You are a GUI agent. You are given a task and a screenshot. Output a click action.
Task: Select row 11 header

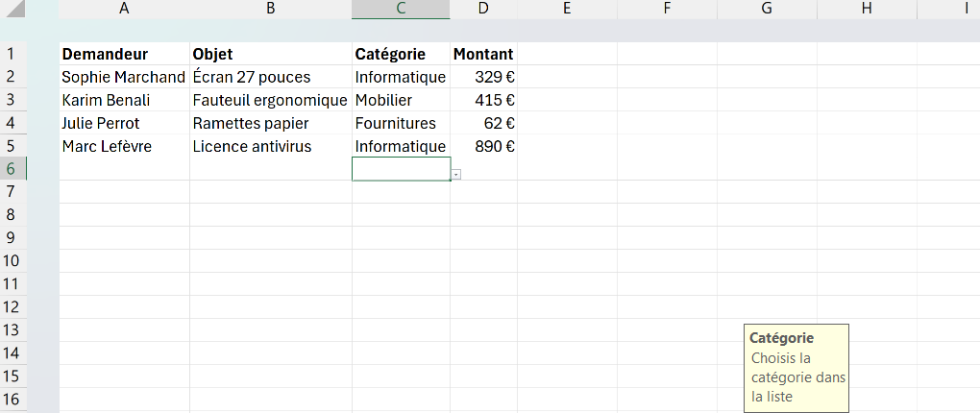click(13, 284)
